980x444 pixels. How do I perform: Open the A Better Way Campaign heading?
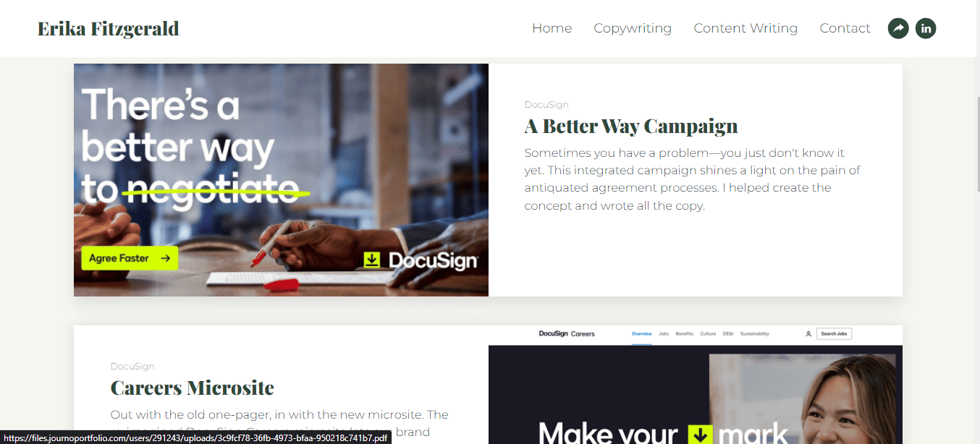(x=631, y=126)
